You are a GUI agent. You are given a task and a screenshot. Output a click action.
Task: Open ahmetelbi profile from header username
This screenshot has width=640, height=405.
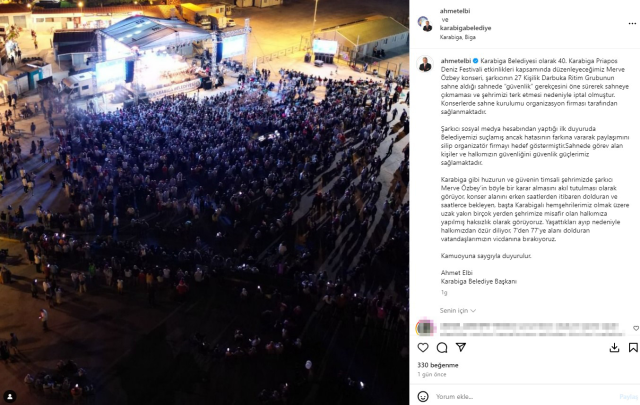(x=455, y=11)
